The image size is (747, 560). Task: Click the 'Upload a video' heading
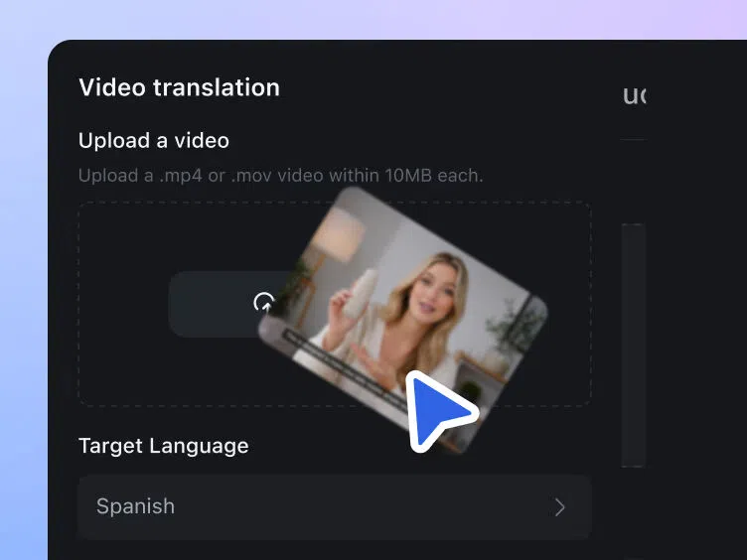click(154, 141)
